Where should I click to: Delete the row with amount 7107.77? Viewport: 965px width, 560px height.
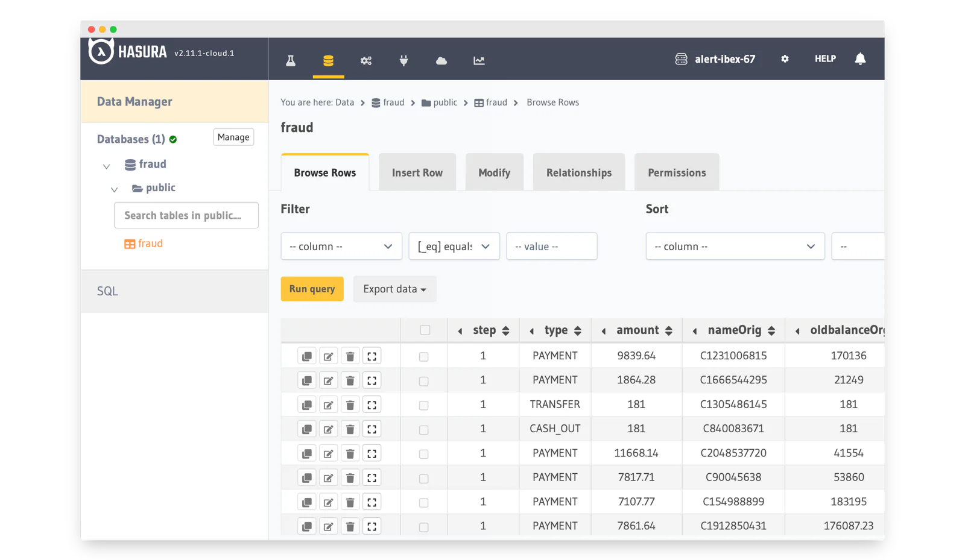(x=350, y=502)
